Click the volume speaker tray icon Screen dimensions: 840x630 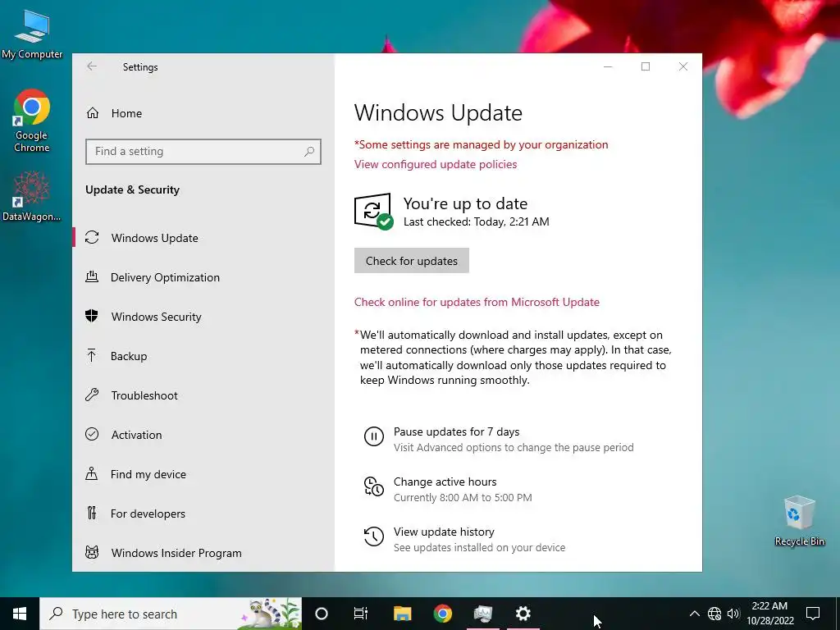click(x=733, y=614)
